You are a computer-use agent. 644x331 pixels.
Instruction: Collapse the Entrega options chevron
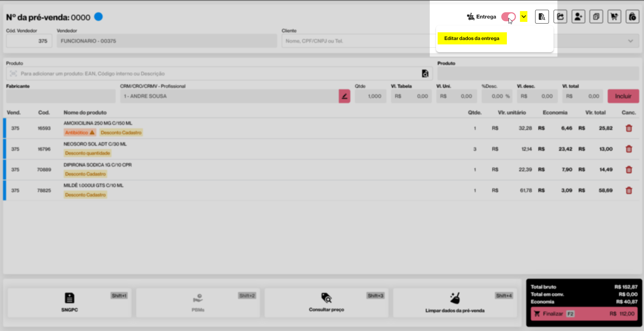point(524,17)
